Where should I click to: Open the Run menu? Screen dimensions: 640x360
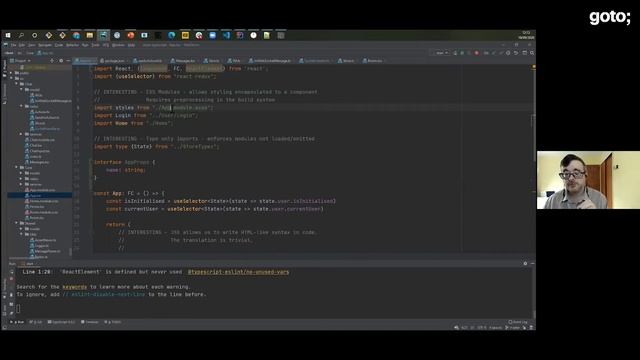point(85,45)
